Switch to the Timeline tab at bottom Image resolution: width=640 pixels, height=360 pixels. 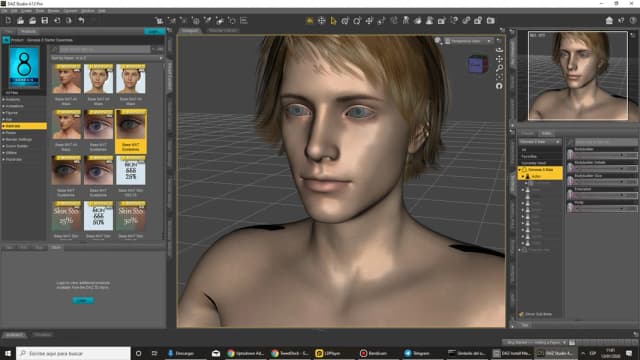(42, 335)
